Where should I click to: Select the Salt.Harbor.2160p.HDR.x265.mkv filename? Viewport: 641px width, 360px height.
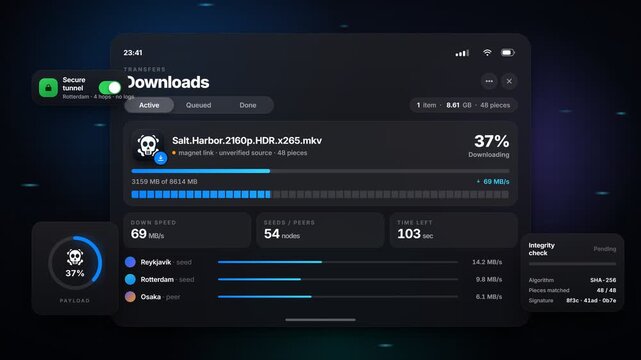[247, 141]
